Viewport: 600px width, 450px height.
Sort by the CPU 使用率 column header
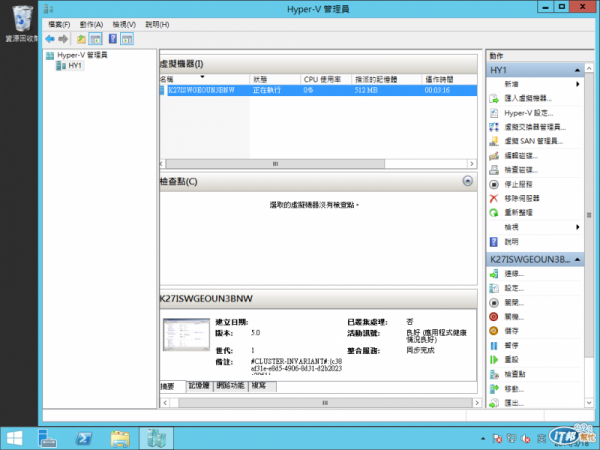pos(326,79)
